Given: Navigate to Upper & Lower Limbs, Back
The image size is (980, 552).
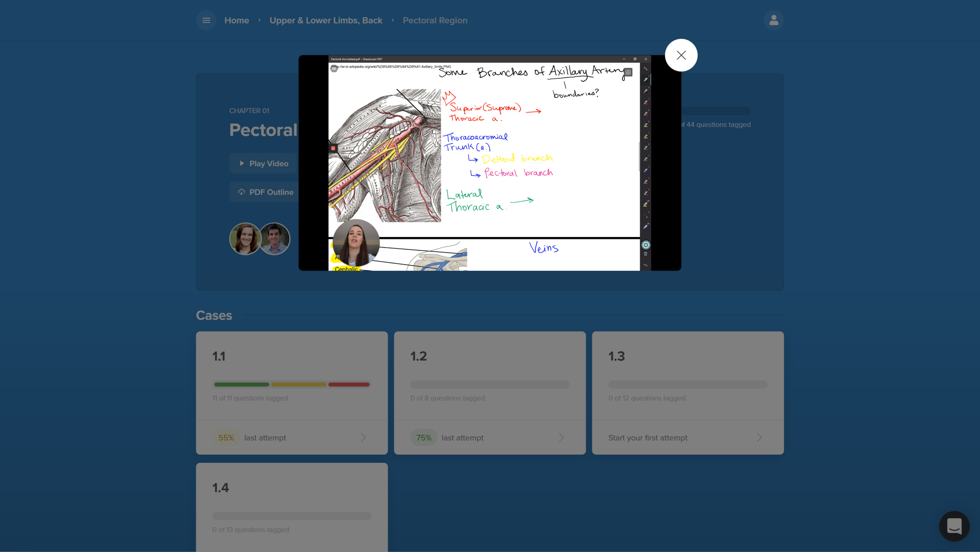Looking at the screenshot, I should (x=326, y=20).
